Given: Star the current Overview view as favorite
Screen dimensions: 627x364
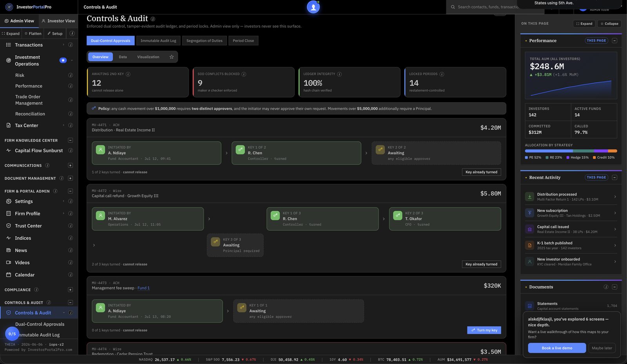Looking at the screenshot, I should (172, 57).
